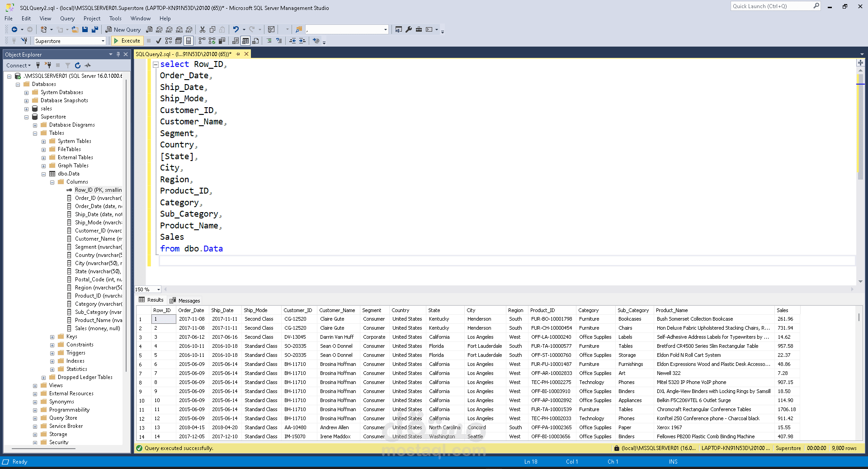Open the Superstore database dropdown in the toolbar
Screen dimensions: 868x469
(103, 41)
